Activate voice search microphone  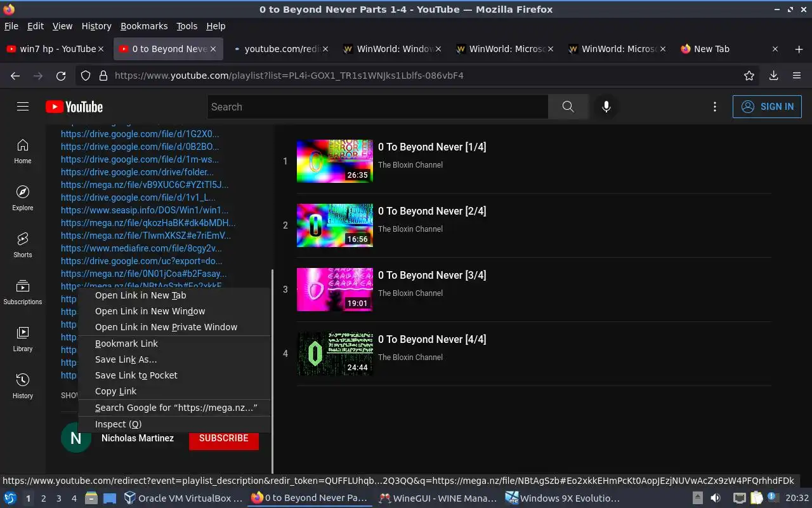[x=606, y=107]
